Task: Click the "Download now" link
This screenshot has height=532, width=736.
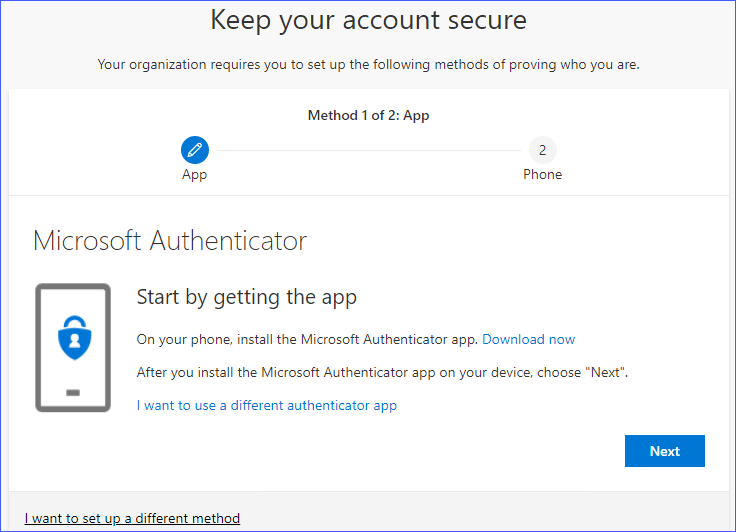Action: tap(528, 339)
